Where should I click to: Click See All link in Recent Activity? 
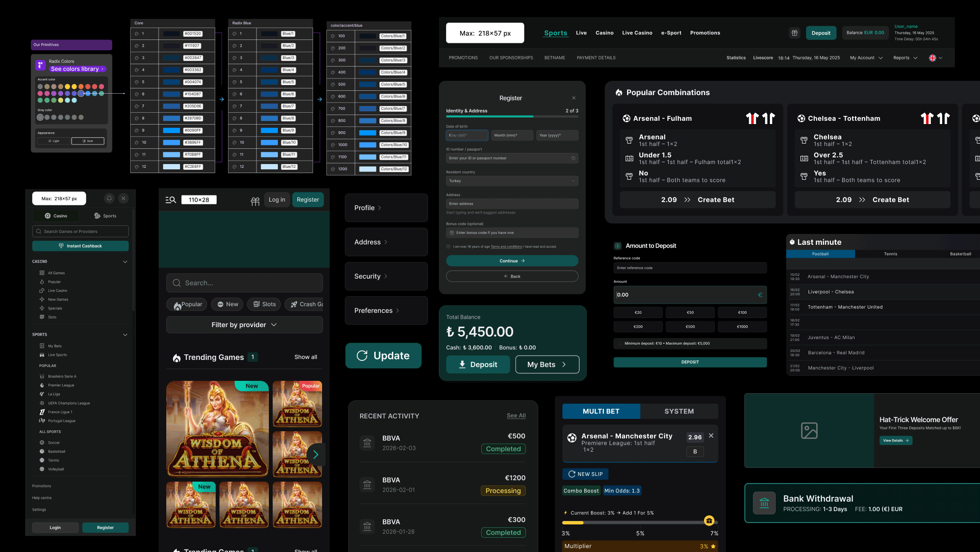(x=516, y=416)
